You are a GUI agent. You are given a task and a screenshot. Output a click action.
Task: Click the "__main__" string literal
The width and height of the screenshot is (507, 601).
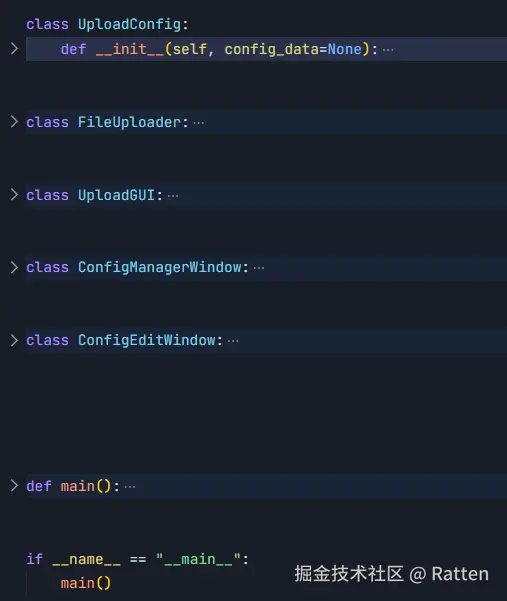pyautogui.click(x=199, y=559)
